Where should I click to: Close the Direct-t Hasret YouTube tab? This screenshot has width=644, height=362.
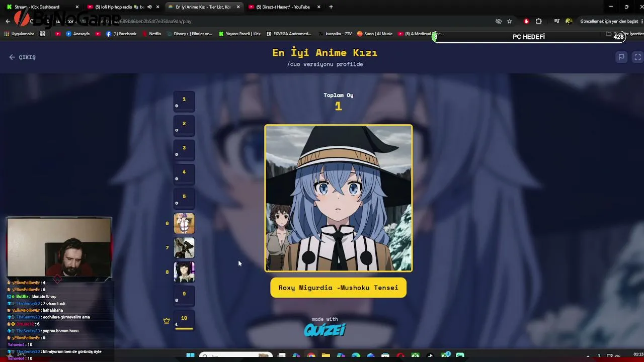(x=319, y=7)
